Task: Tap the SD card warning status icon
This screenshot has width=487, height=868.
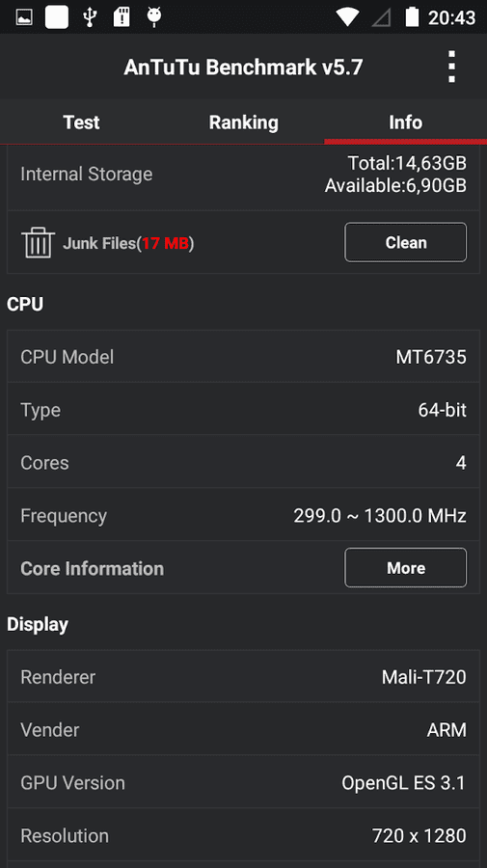Action: pyautogui.click(x=122, y=17)
